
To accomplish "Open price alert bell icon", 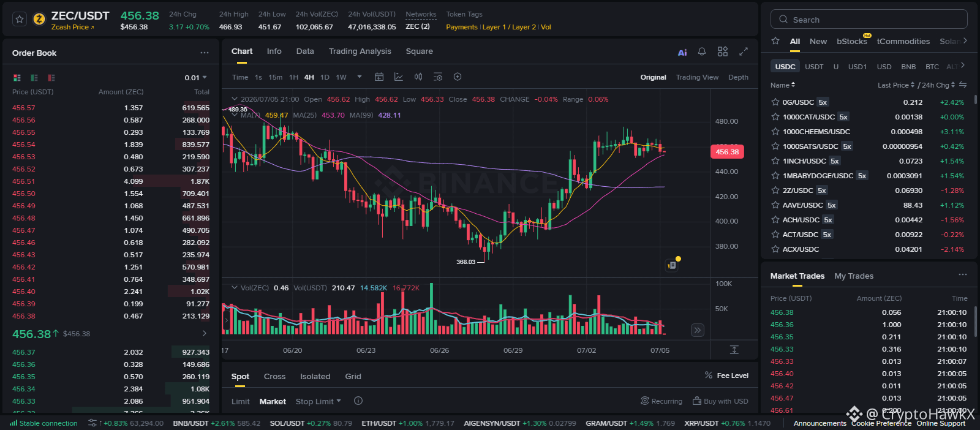I will tap(702, 51).
